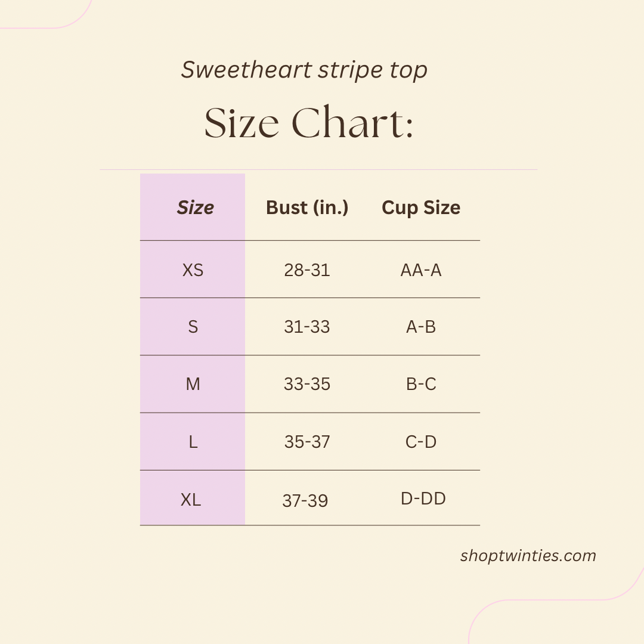Select the L size cell
This screenshot has width=644, height=644.
[x=193, y=442]
